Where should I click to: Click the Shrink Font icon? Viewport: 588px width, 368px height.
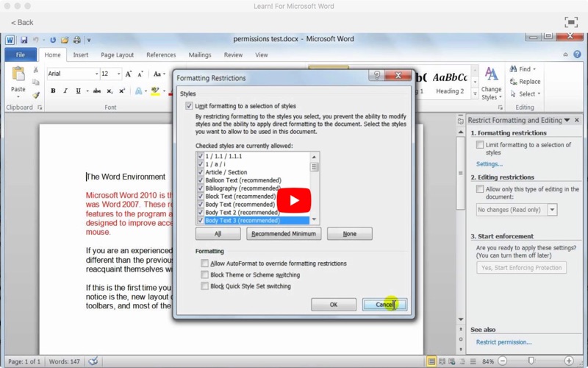tap(140, 74)
